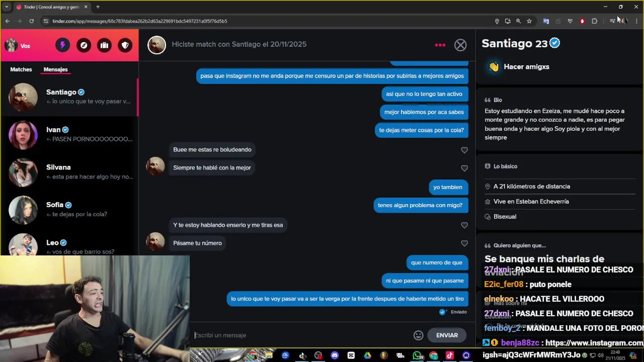Close the conversation with the X circle
The height and width of the screenshot is (362, 644).
(x=460, y=45)
